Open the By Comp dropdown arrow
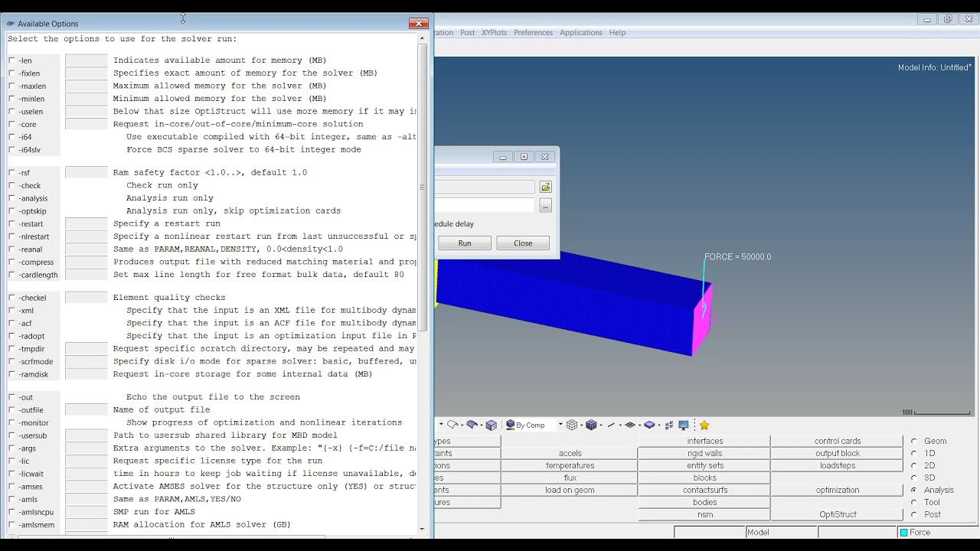 click(560, 424)
